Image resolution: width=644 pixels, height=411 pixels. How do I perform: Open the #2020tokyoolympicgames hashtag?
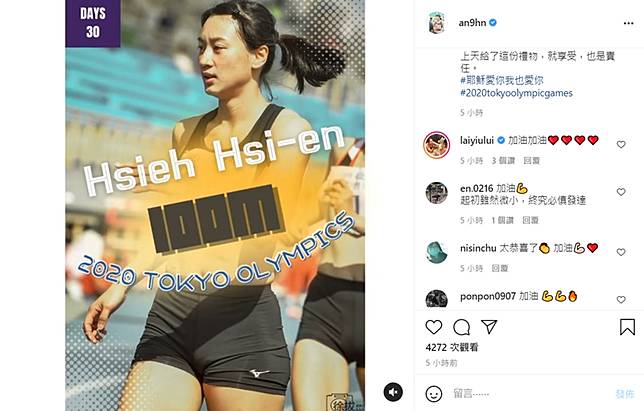516,93
